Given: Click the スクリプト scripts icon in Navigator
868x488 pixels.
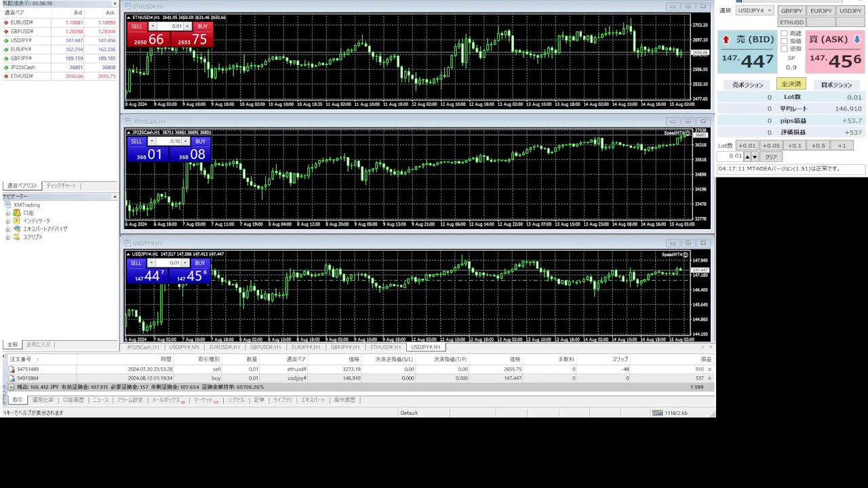Looking at the screenshot, I should pyautogui.click(x=17, y=237).
